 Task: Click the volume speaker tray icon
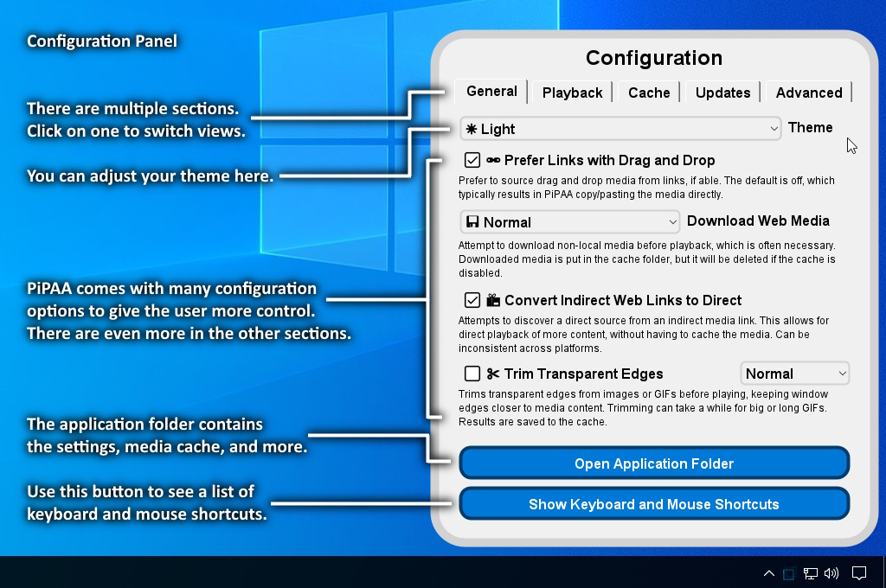click(x=831, y=574)
